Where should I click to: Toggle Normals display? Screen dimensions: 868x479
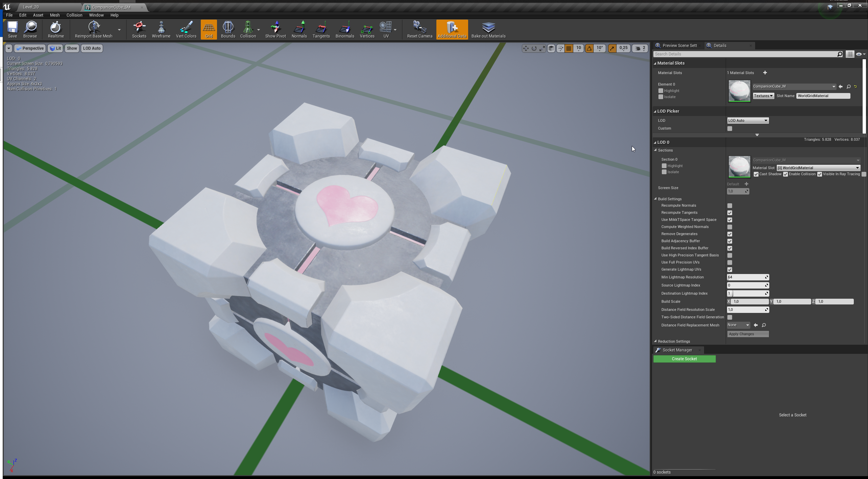(x=299, y=29)
